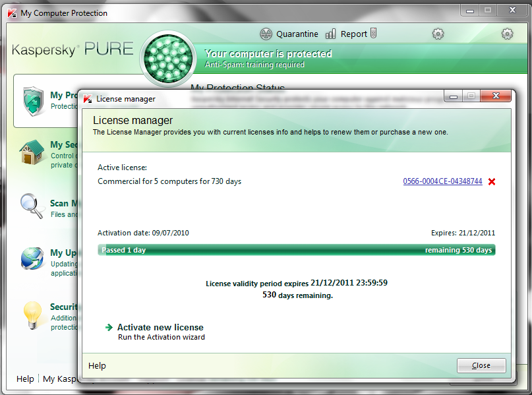Minimize the My Computer Protection main window
This screenshot has width=532, height=395.
tap(470, 11)
